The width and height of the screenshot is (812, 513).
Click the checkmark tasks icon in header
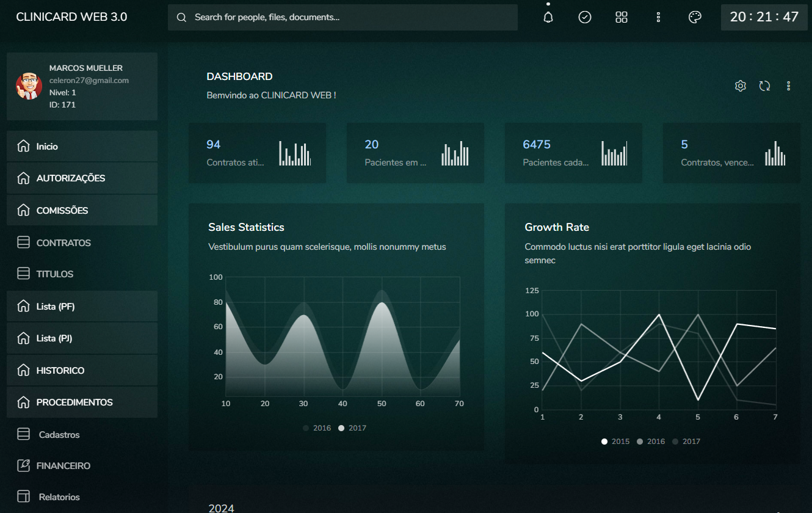pyautogui.click(x=585, y=17)
